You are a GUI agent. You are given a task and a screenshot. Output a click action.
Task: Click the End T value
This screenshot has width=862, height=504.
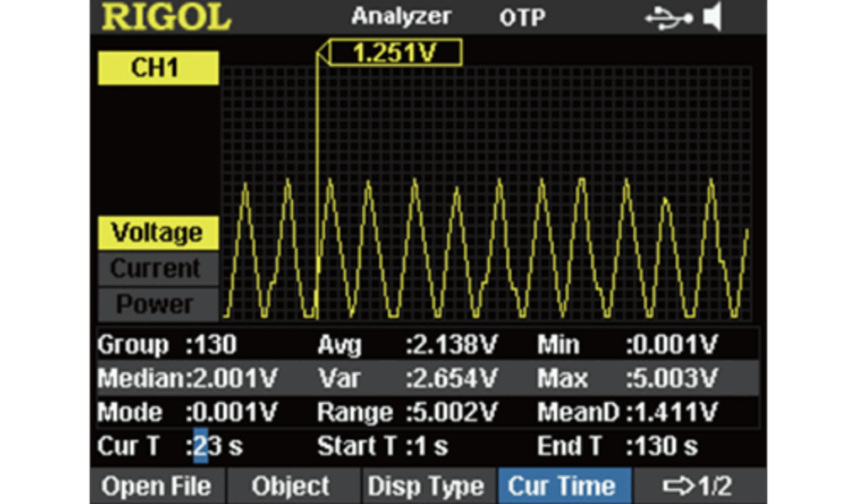(662, 446)
